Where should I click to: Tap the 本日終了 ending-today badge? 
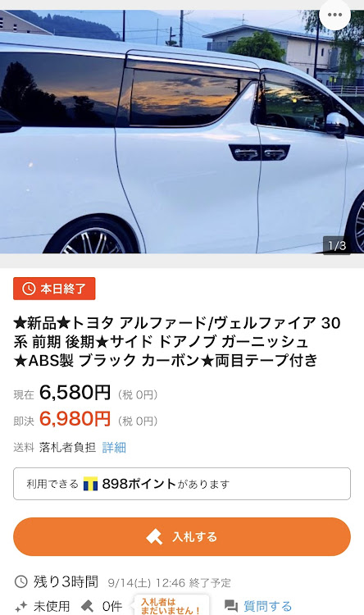[x=54, y=289]
